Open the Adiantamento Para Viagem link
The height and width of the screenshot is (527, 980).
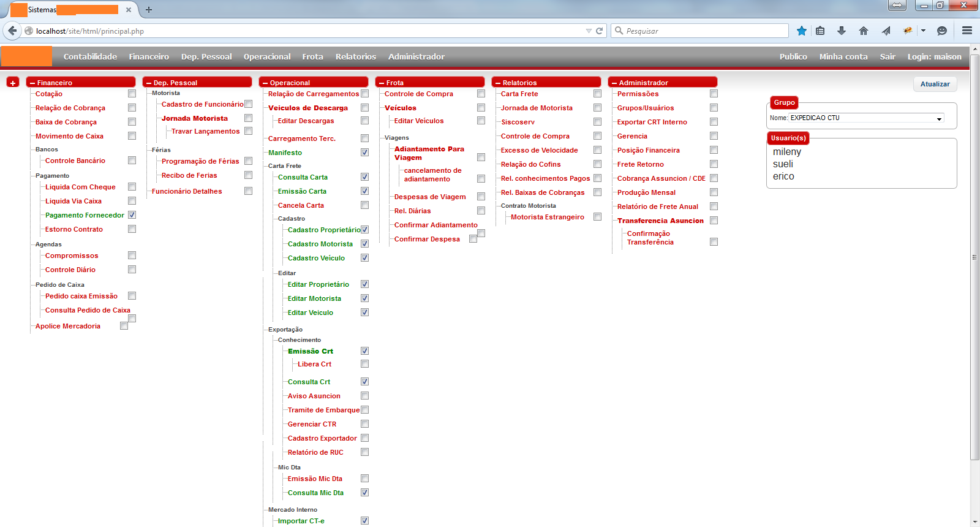tap(429, 153)
